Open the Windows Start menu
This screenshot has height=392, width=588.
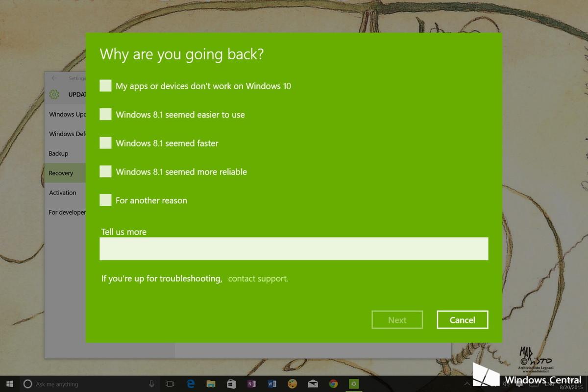[10, 384]
